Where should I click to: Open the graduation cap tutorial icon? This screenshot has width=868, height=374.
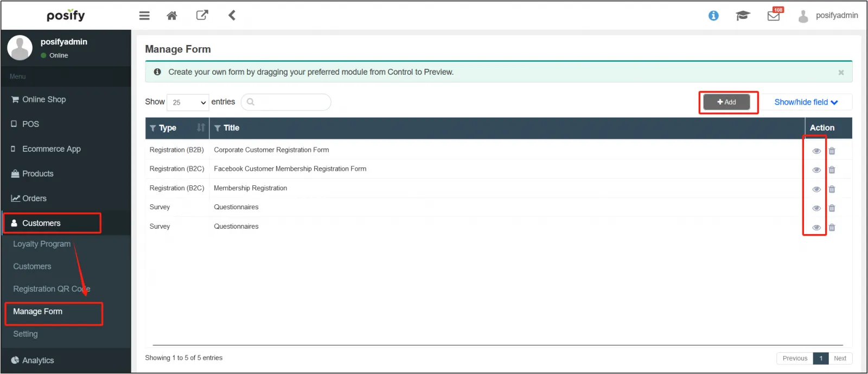pyautogui.click(x=743, y=16)
